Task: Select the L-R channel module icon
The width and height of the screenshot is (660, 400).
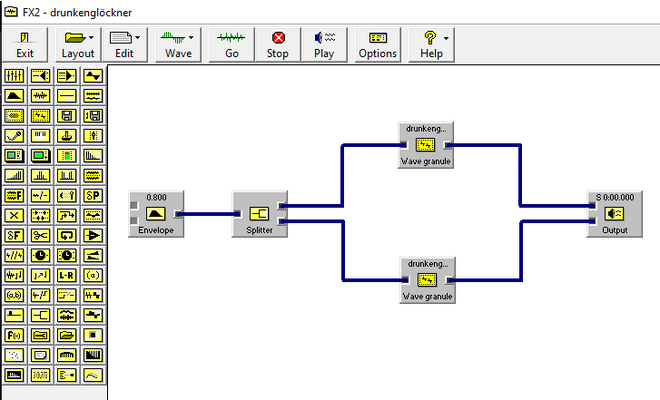Action: click(x=67, y=275)
